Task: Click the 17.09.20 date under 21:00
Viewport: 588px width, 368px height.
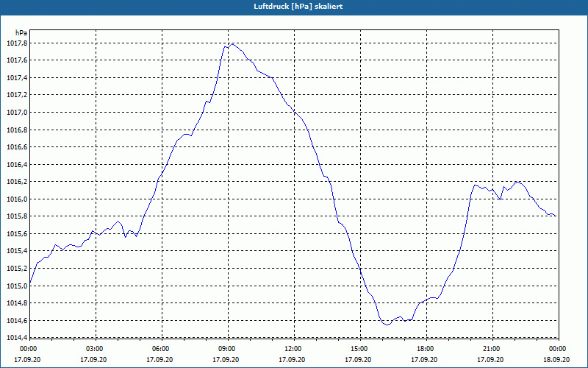Action: coord(490,359)
